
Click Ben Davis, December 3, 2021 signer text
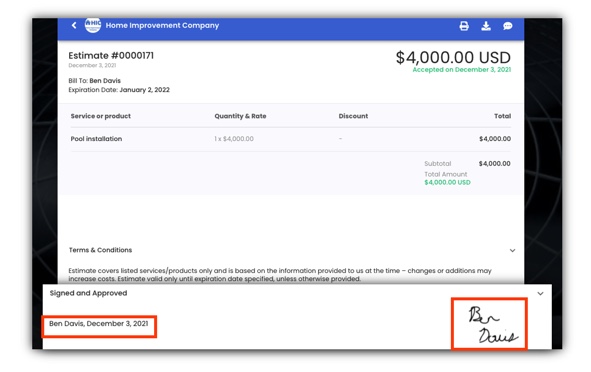99,324
